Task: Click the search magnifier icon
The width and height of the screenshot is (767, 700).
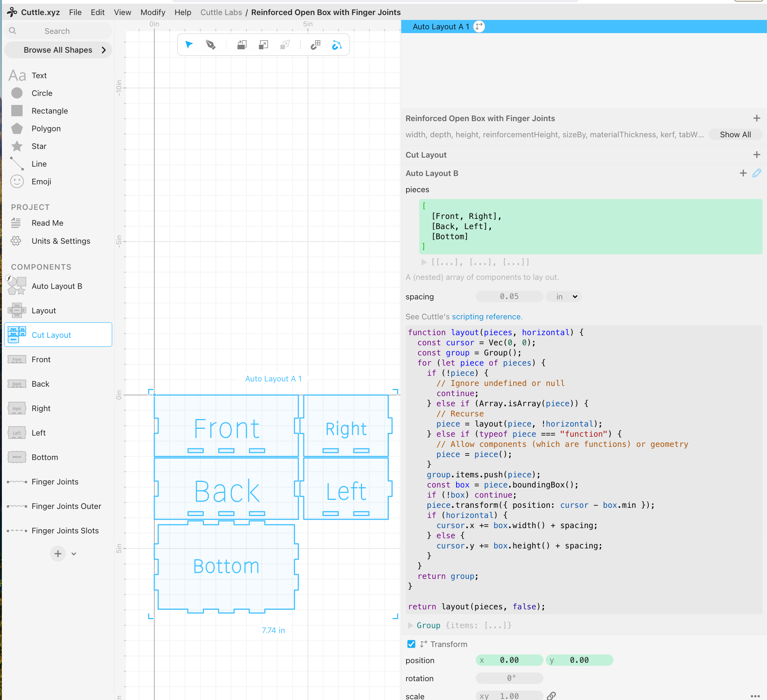Action: tap(12, 31)
